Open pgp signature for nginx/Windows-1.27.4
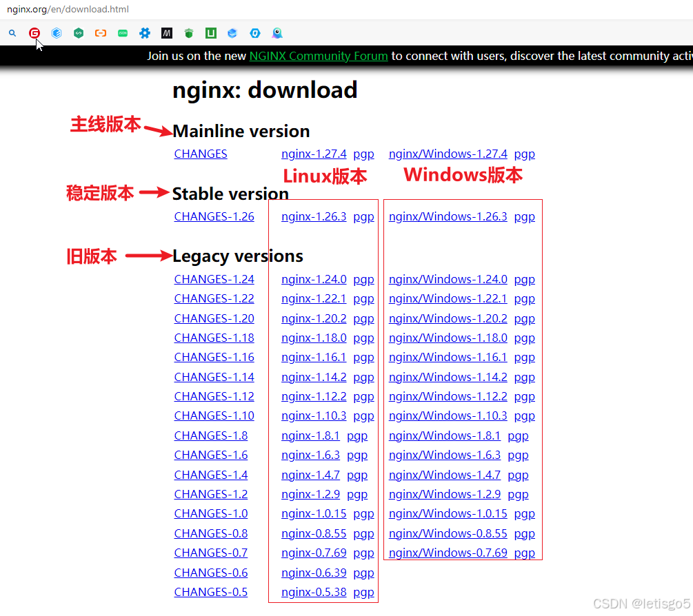 tap(525, 154)
